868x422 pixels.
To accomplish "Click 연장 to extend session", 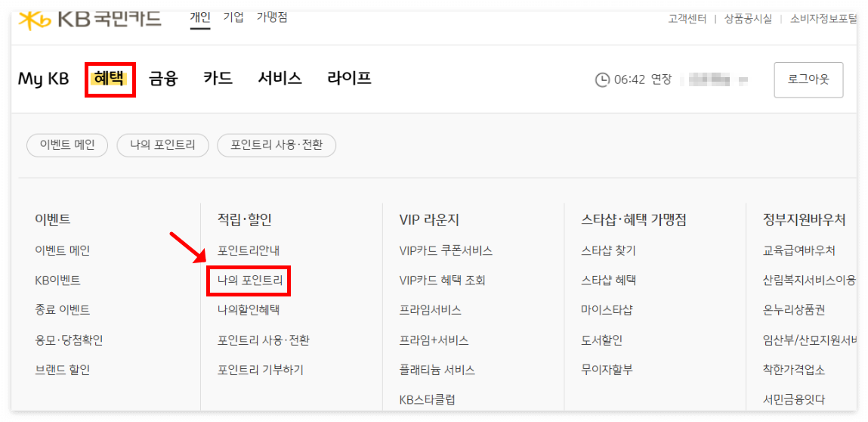I will [662, 80].
